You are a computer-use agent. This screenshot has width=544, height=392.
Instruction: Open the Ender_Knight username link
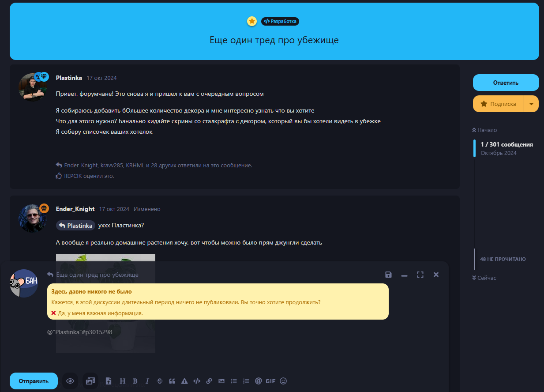pos(75,209)
